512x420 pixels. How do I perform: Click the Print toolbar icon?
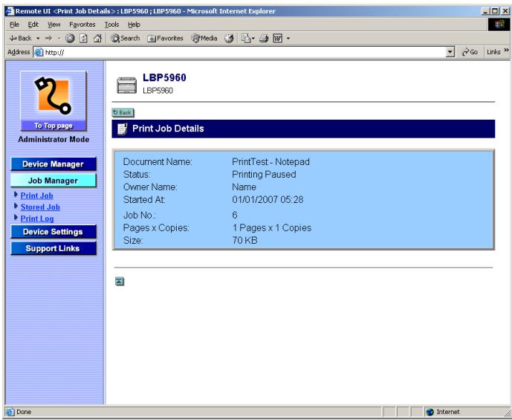264,39
